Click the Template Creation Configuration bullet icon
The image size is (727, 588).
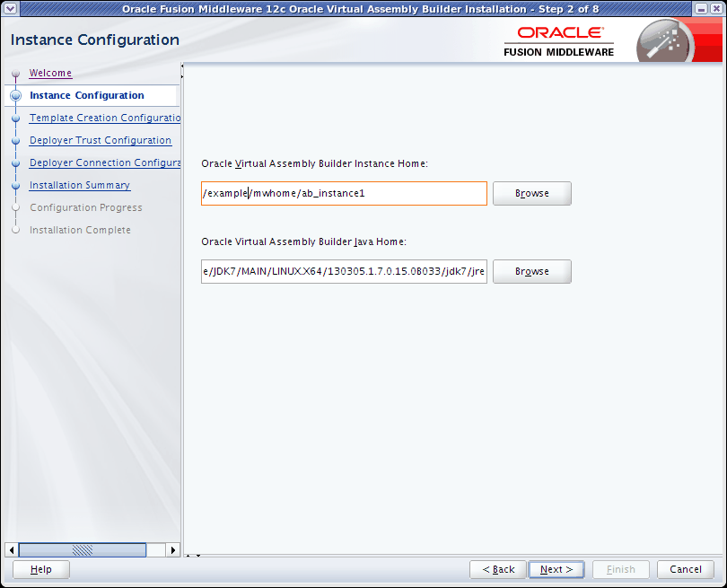[x=16, y=118]
